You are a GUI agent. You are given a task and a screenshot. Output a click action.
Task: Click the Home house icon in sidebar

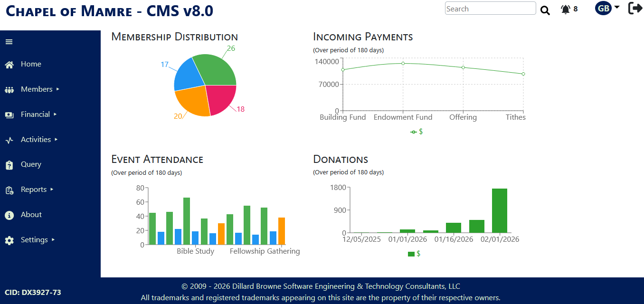click(9, 65)
